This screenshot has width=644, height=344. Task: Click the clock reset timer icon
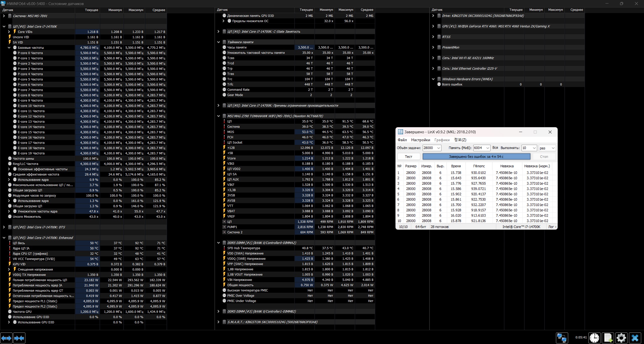point(594,338)
